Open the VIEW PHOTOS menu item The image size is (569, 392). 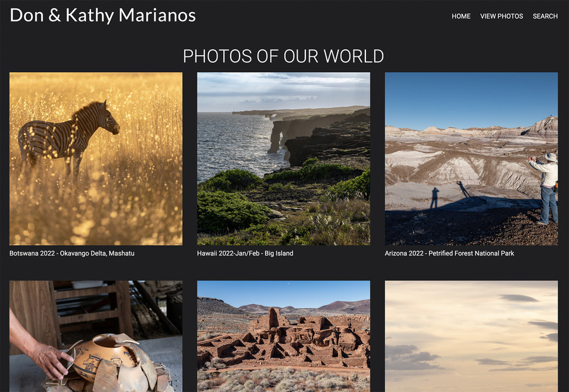click(501, 16)
